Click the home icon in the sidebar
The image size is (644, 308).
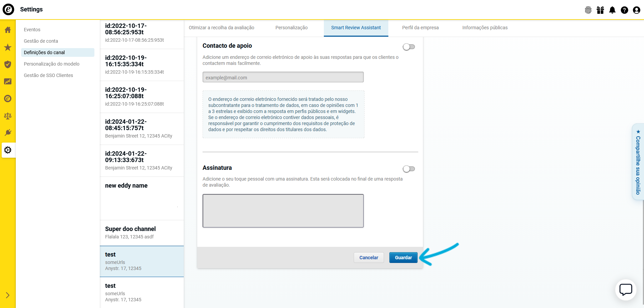point(8,30)
